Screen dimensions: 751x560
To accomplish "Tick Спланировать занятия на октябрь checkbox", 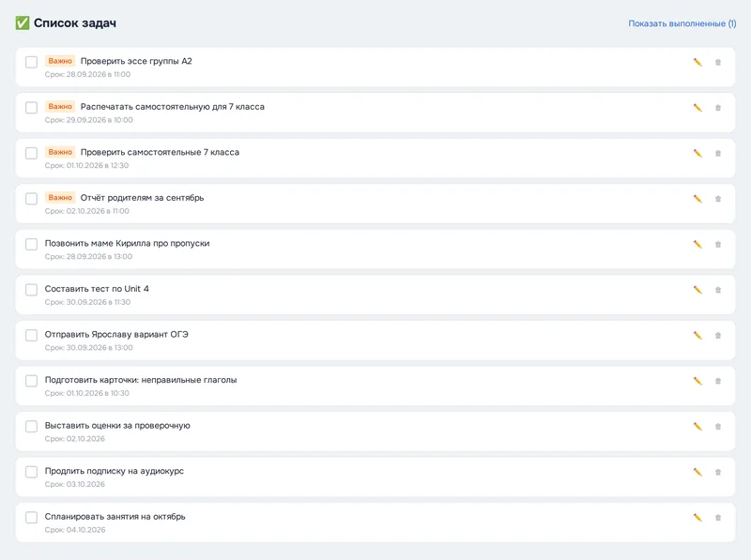I will pyautogui.click(x=31, y=518).
